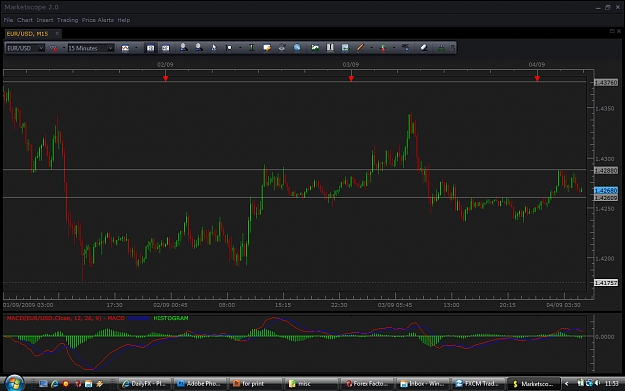Switch to the Inbox taskbar window
625x391 pixels.
click(423, 383)
